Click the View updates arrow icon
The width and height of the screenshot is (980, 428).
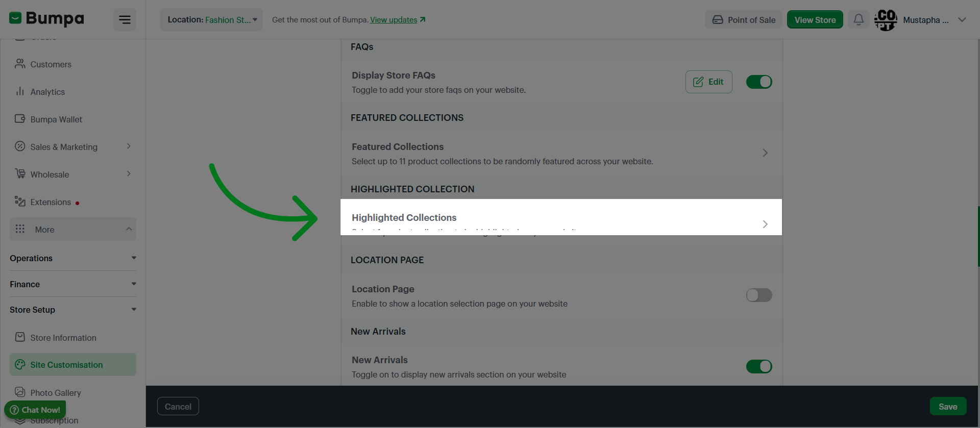(423, 20)
